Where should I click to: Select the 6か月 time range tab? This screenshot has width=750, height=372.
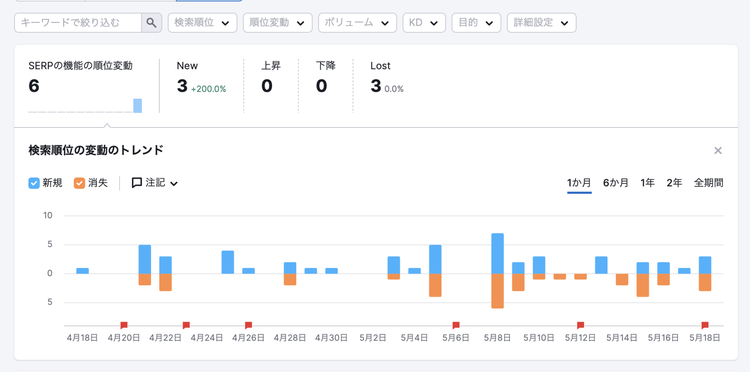coord(616,183)
